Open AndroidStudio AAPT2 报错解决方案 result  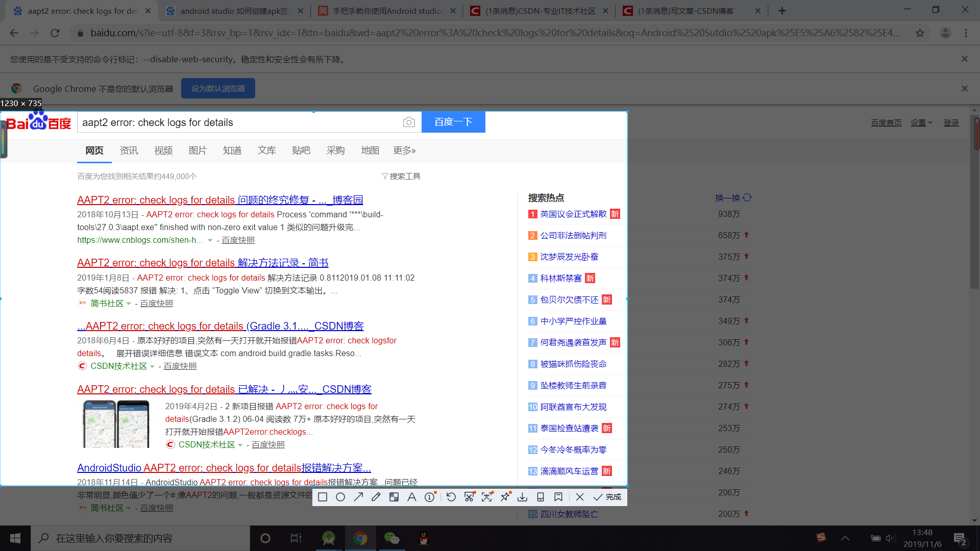[x=224, y=468]
